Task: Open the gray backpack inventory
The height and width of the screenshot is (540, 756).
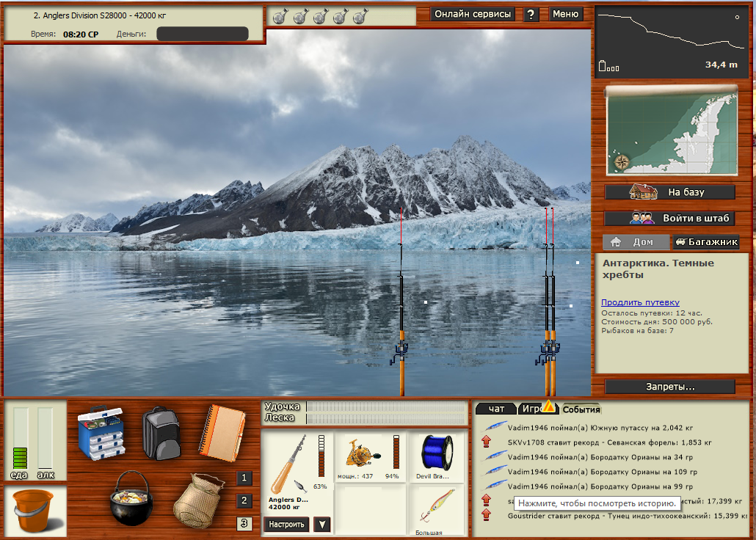Action: click(x=161, y=432)
